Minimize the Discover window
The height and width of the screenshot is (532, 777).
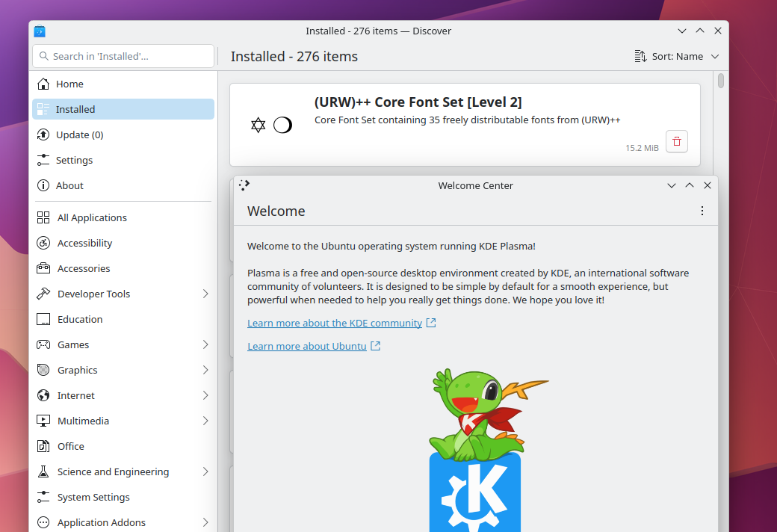[x=682, y=31]
